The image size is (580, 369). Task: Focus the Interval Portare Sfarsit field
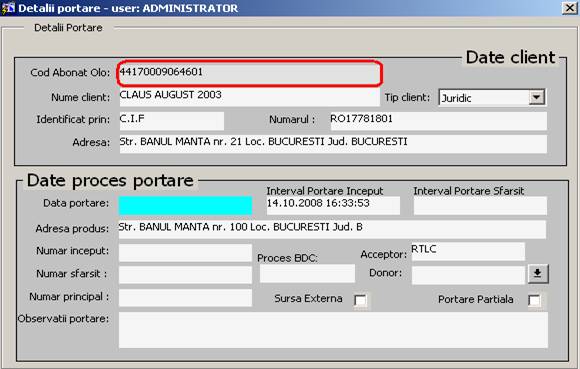(480, 206)
